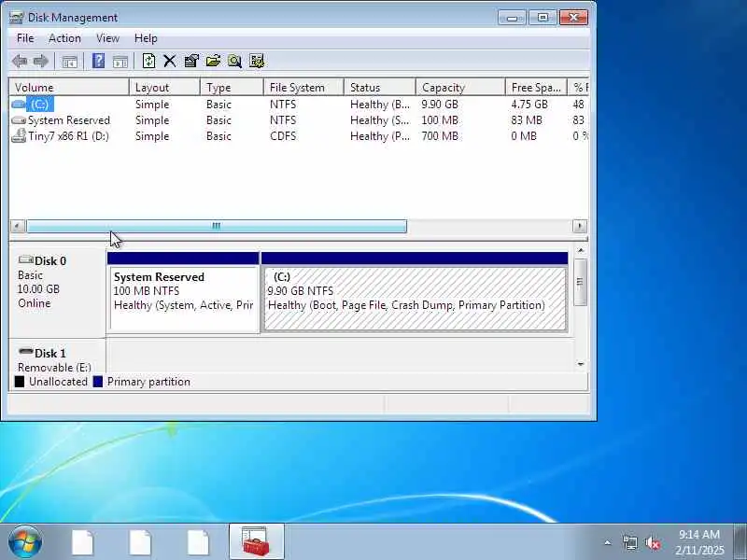Image resolution: width=747 pixels, height=560 pixels.
Task: Click the Healthy (P... status cell
Action: click(x=380, y=136)
